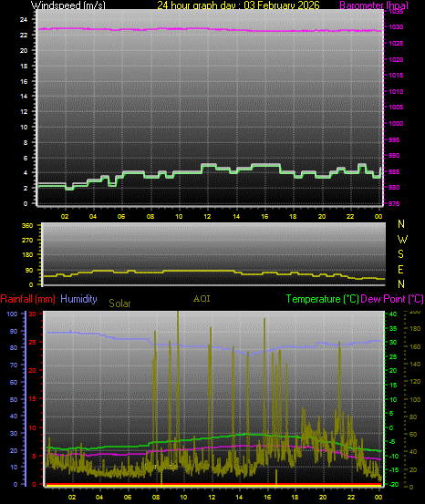Click the "Humidity" legend label
425x504 pixels.
click(x=78, y=299)
